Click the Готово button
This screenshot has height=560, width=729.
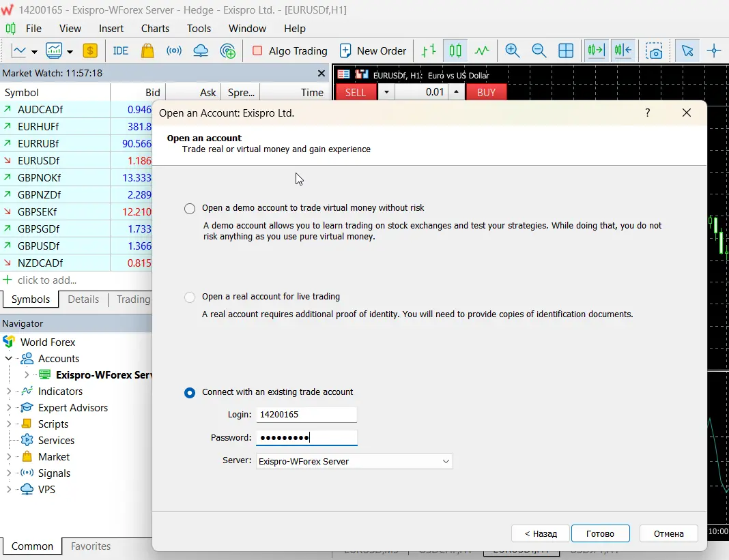pos(600,533)
